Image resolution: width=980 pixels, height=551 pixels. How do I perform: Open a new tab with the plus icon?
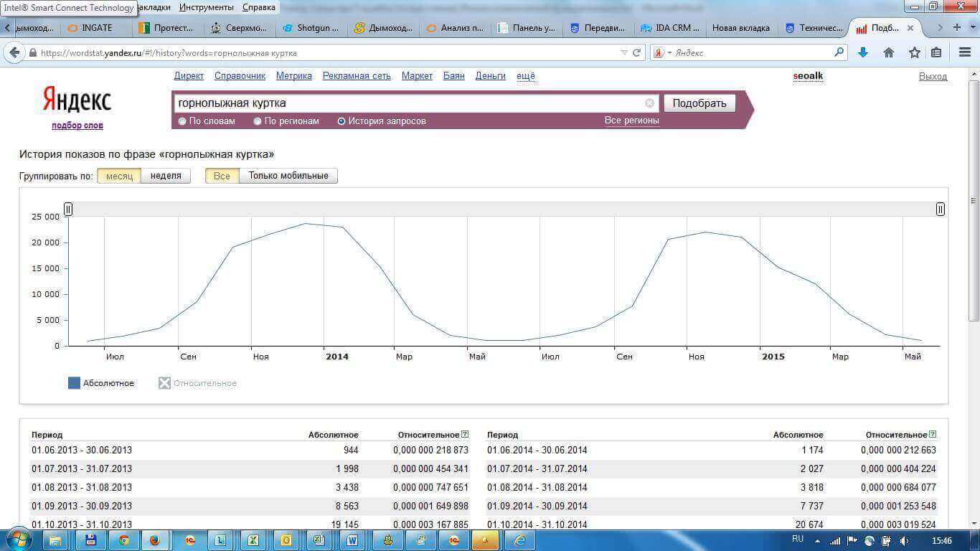point(956,27)
